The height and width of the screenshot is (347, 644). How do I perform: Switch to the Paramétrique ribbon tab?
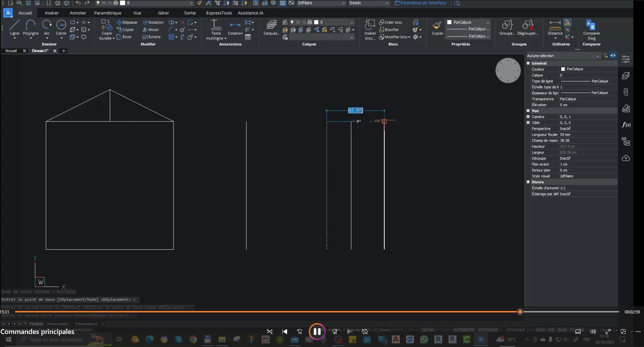[107, 13]
